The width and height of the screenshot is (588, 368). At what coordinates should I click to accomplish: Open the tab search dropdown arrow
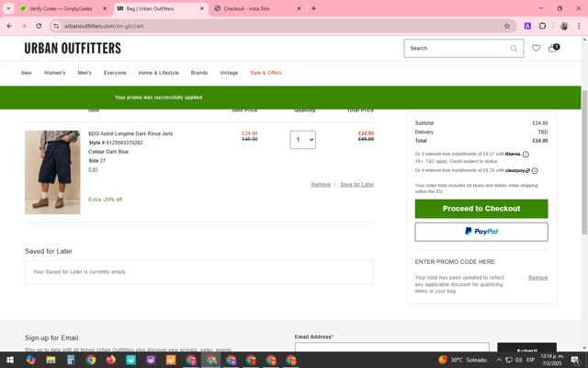pos(8,8)
